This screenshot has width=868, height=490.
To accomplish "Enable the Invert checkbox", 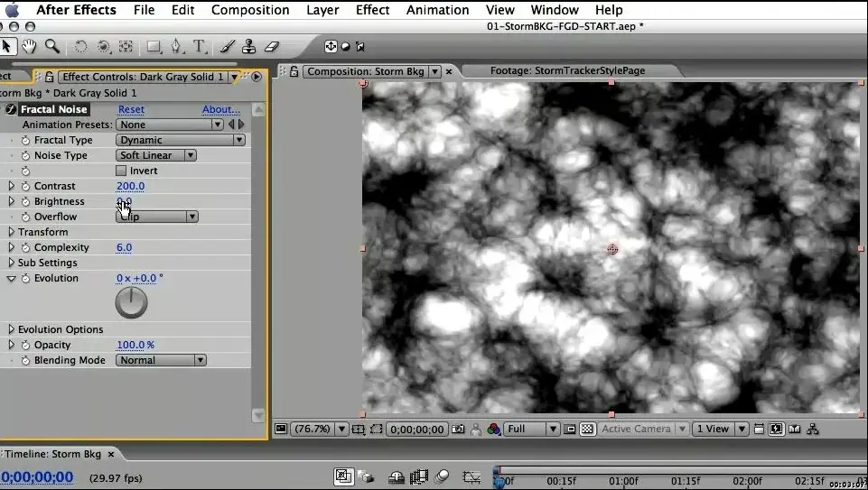I will tap(121, 171).
